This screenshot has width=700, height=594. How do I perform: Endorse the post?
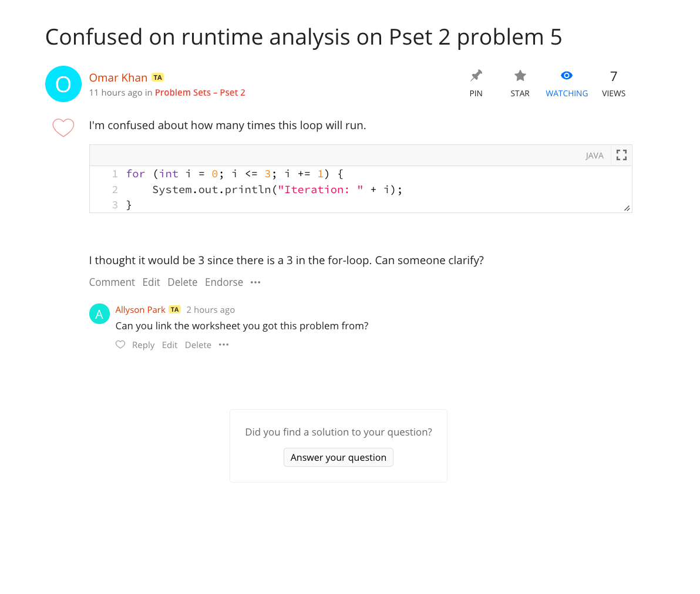pyautogui.click(x=224, y=282)
